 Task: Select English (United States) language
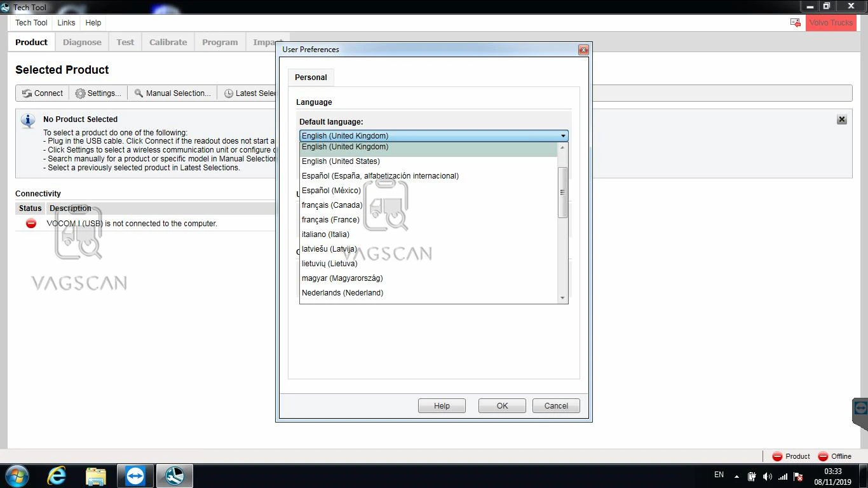click(428, 161)
